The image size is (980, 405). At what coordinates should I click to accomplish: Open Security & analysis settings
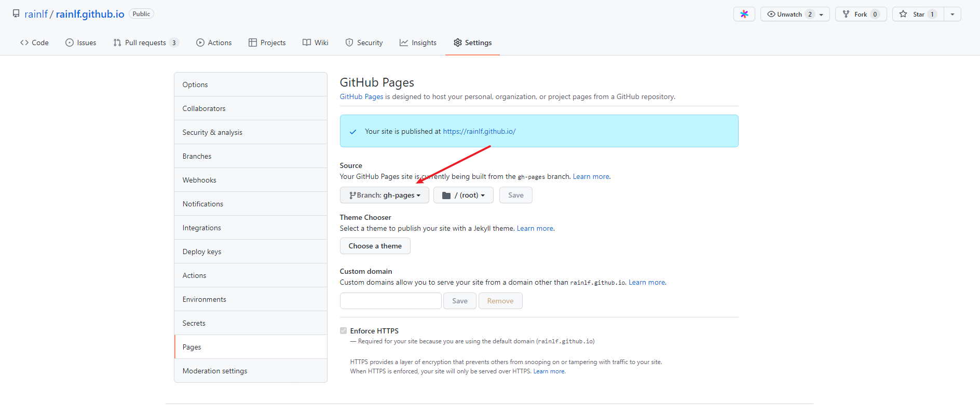pos(251,132)
